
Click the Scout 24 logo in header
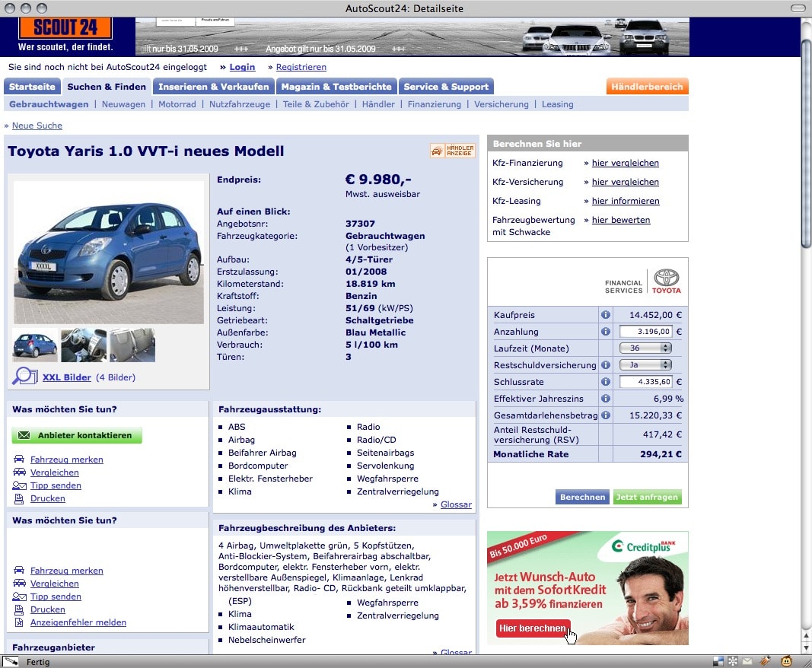coord(65,28)
